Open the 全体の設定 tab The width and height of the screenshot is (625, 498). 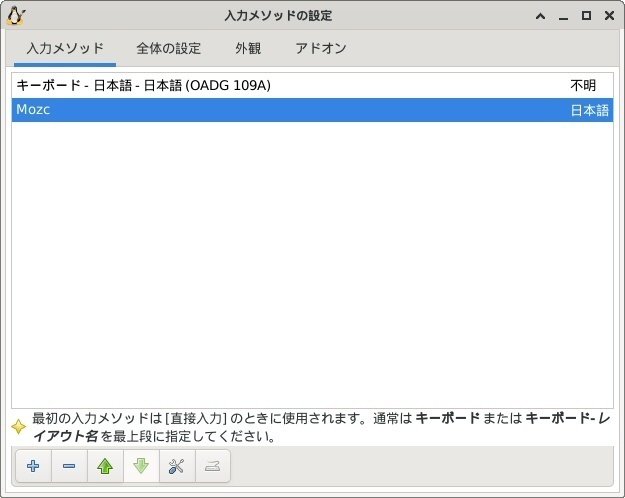tap(168, 49)
